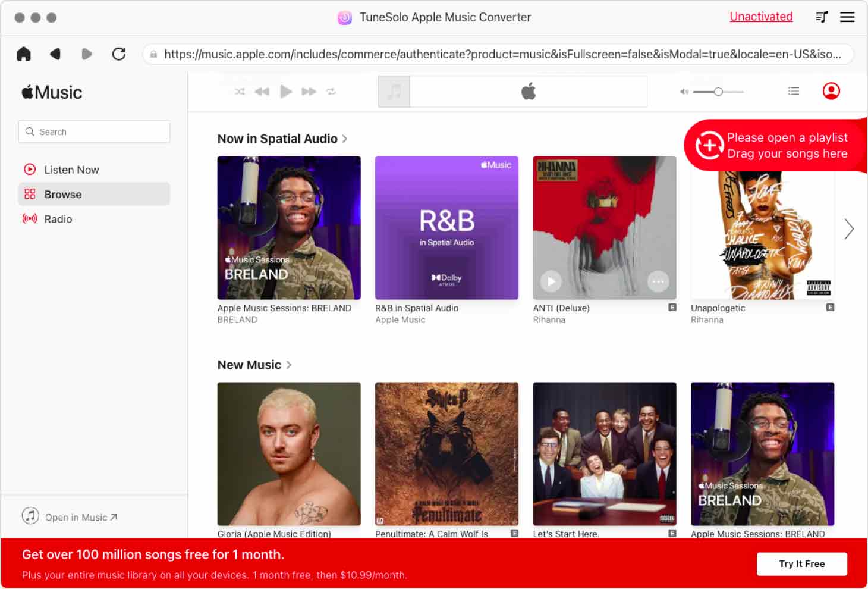Screen dimensions: 868x589
Task: Adjust the volume slider
Action: [x=718, y=92]
